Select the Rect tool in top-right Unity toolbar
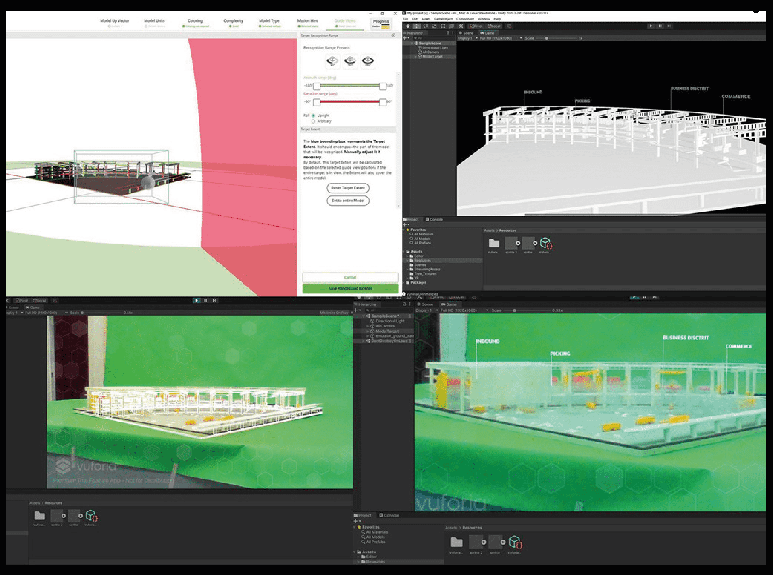773x575 pixels. [443, 26]
